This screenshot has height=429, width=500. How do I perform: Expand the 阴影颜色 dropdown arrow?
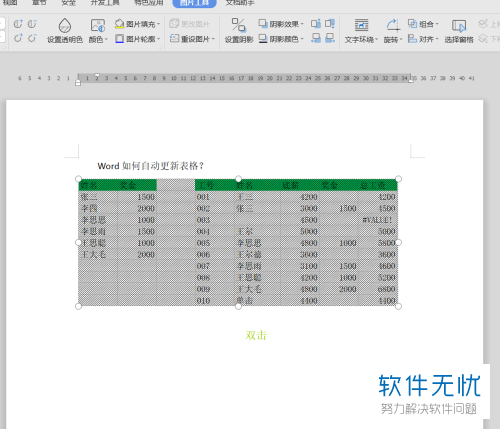[302, 39]
